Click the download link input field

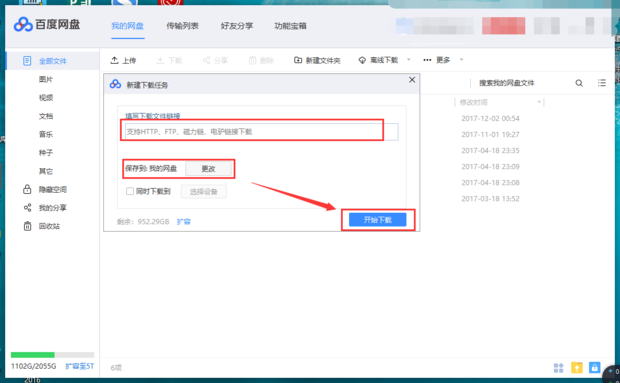point(261,132)
